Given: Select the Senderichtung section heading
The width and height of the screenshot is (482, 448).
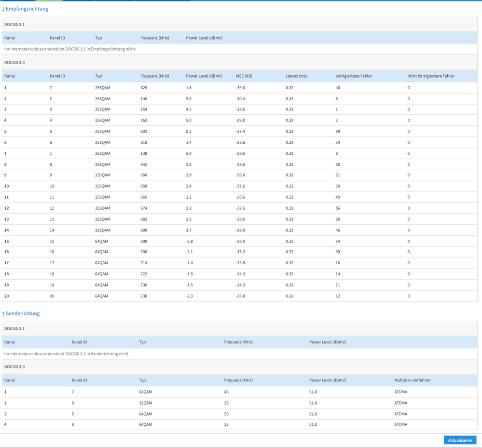Looking at the screenshot, I should pyautogui.click(x=23, y=313).
